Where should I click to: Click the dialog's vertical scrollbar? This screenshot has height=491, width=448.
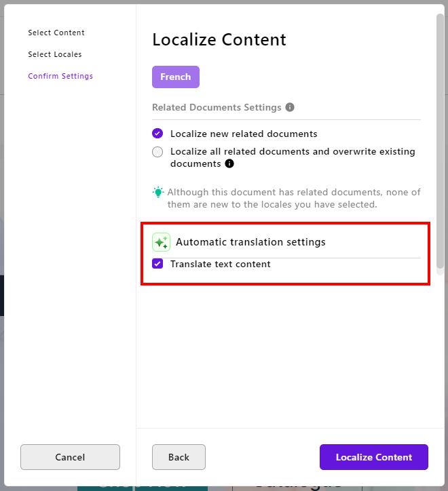point(440,141)
